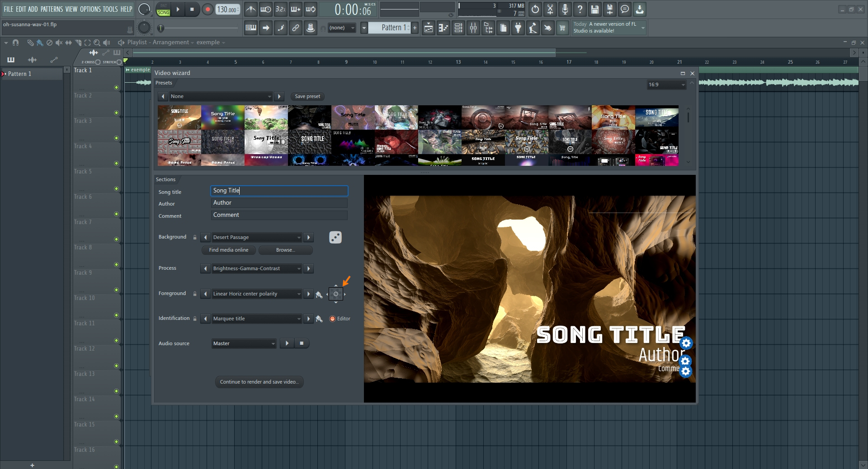Click the gear icon beside SONG TITLE preview

point(686,343)
